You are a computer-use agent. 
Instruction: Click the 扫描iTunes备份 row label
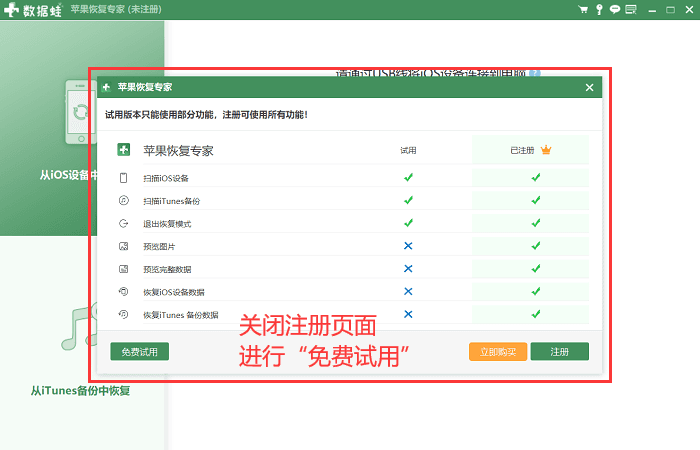click(x=171, y=201)
